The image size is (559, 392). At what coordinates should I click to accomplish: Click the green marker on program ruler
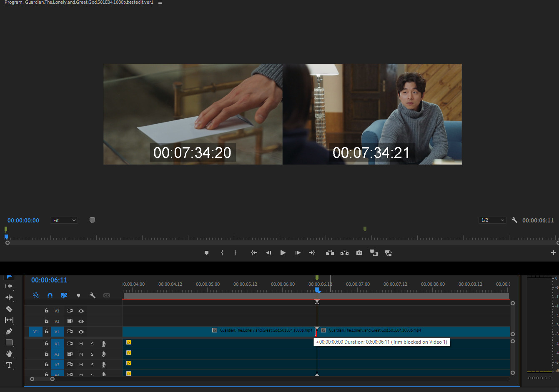tap(365, 229)
